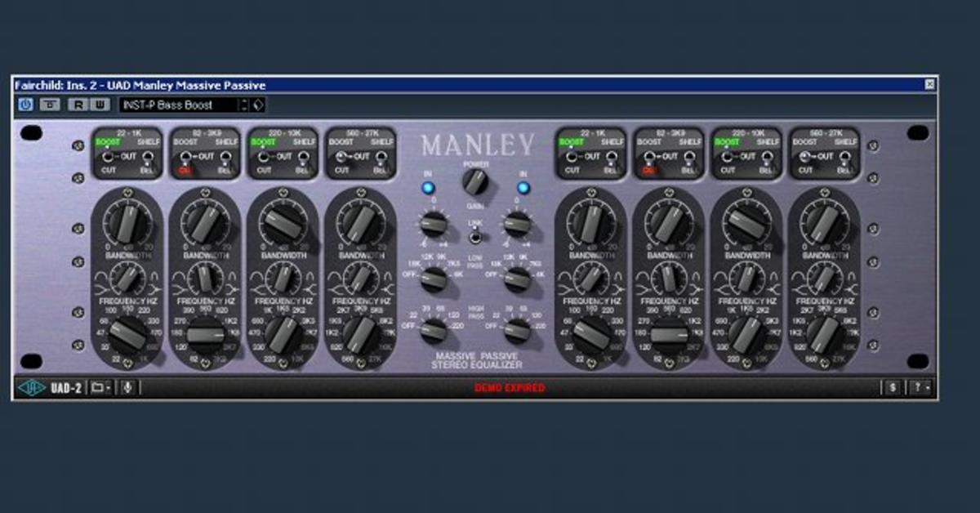980x513 pixels.
Task: Toggle the left channel IN blue button
Action: tap(428, 188)
